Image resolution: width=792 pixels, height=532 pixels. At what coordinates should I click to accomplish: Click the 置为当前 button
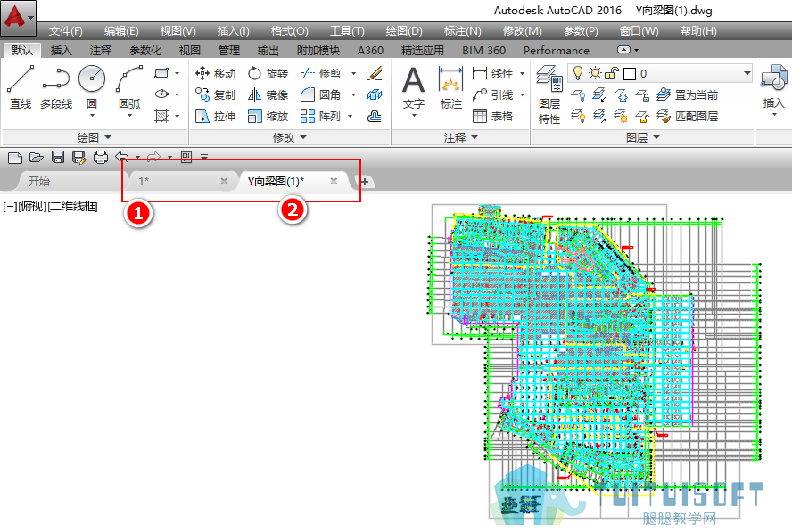(687, 94)
